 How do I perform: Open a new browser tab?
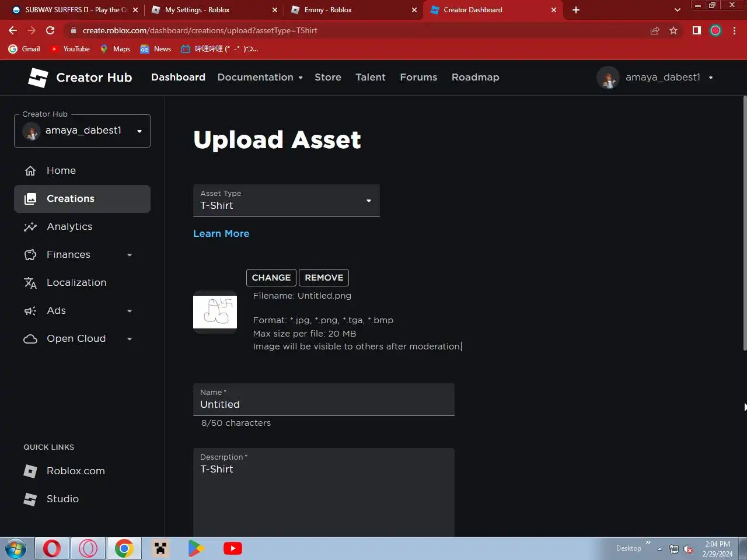click(x=576, y=10)
